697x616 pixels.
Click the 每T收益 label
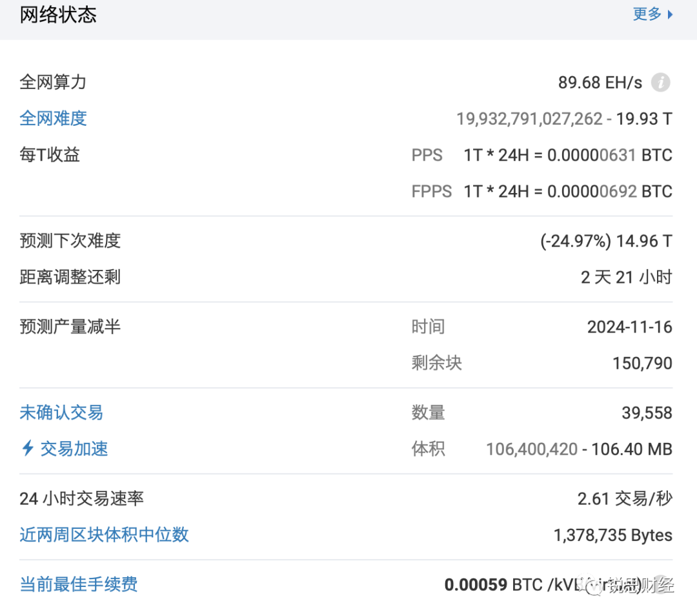pos(49,155)
